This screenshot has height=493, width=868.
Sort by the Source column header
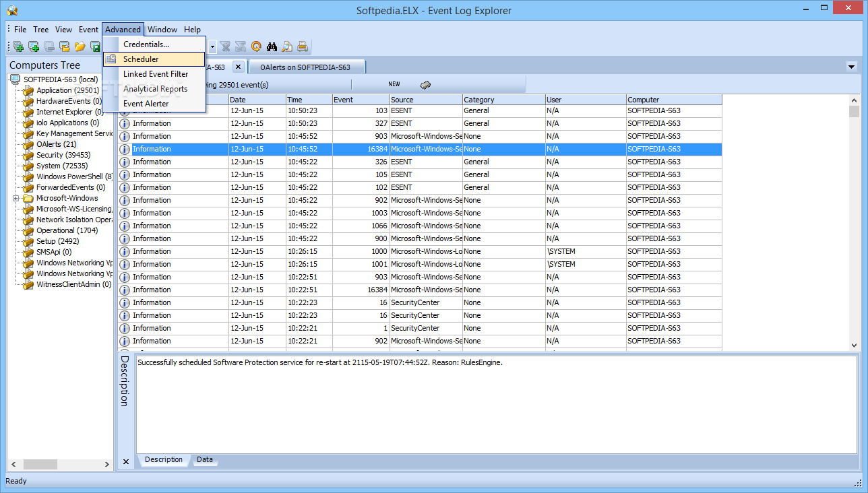(426, 100)
